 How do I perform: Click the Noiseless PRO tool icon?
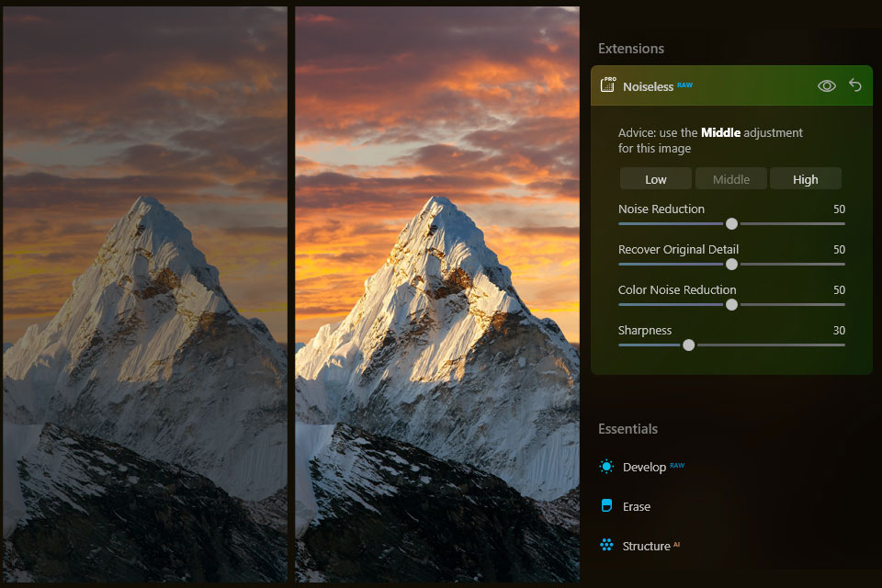pos(608,85)
